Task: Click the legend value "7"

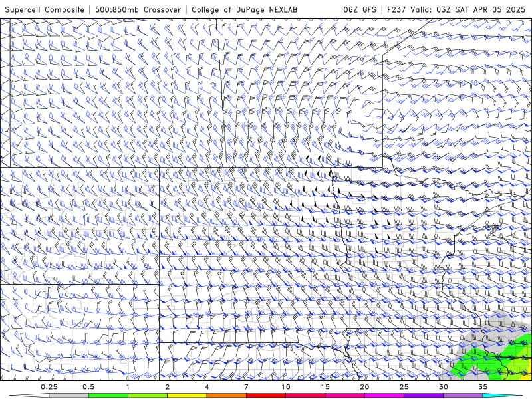Action: (246, 387)
